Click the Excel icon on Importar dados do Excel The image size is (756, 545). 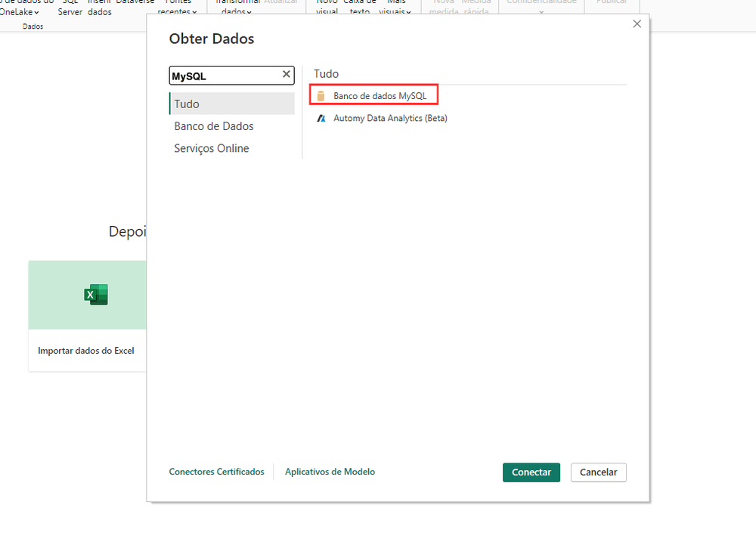point(95,295)
